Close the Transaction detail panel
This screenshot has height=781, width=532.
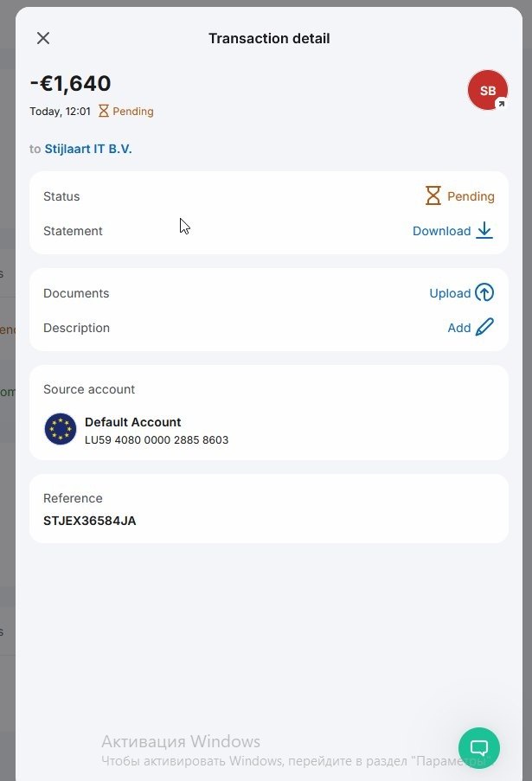43,38
